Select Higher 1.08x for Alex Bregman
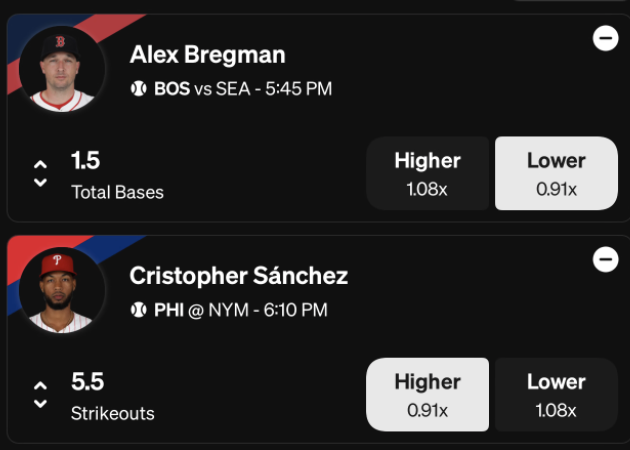Screen dimensions: 630x450 (428, 173)
